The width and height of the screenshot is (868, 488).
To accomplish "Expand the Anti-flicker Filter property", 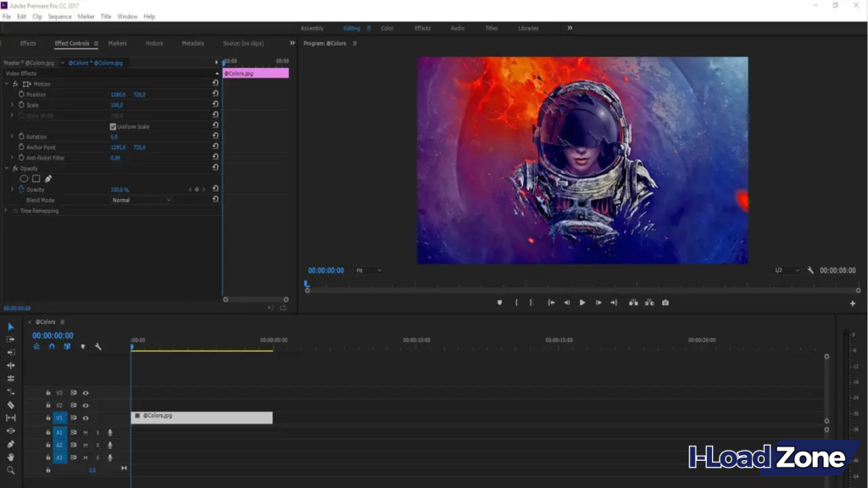I will point(12,158).
